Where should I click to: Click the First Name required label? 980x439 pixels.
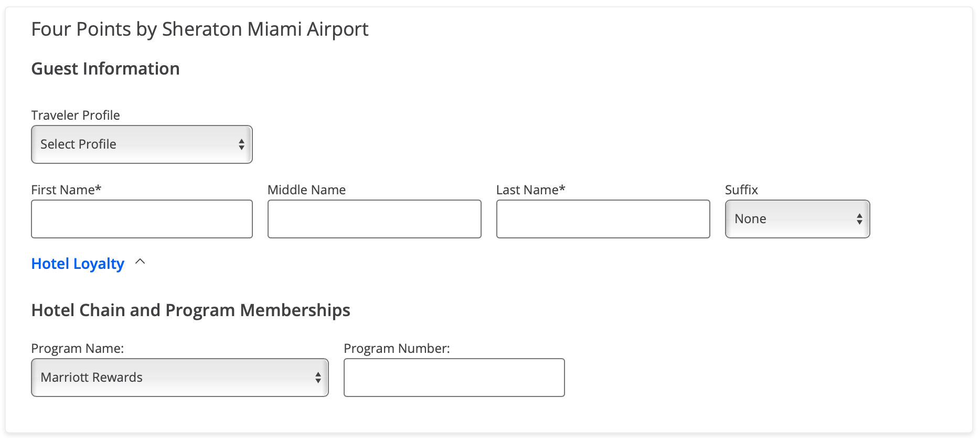(66, 190)
